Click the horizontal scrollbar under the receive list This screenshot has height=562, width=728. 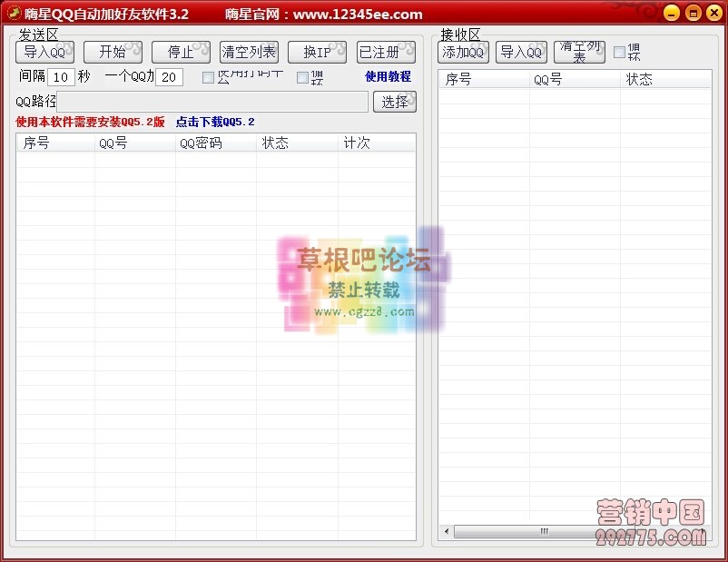545,530
